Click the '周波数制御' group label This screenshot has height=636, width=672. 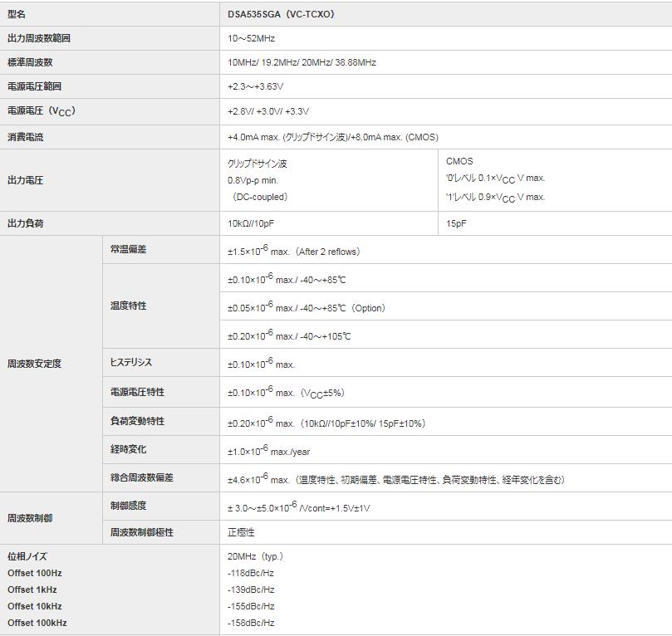[30, 518]
